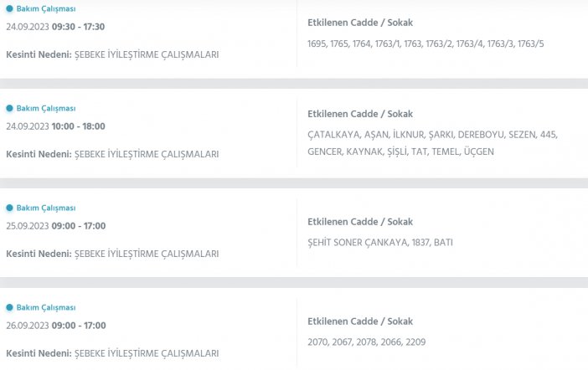Click Etkilenen Cadde / Sokak heading above ÇATALKAYA list

click(x=360, y=114)
